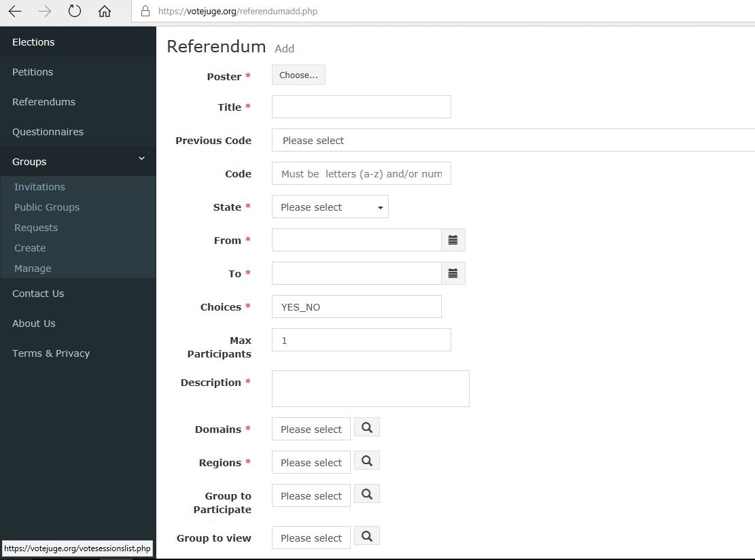Open Group to view select box
Viewport: 755px width, 560px height.
click(311, 538)
